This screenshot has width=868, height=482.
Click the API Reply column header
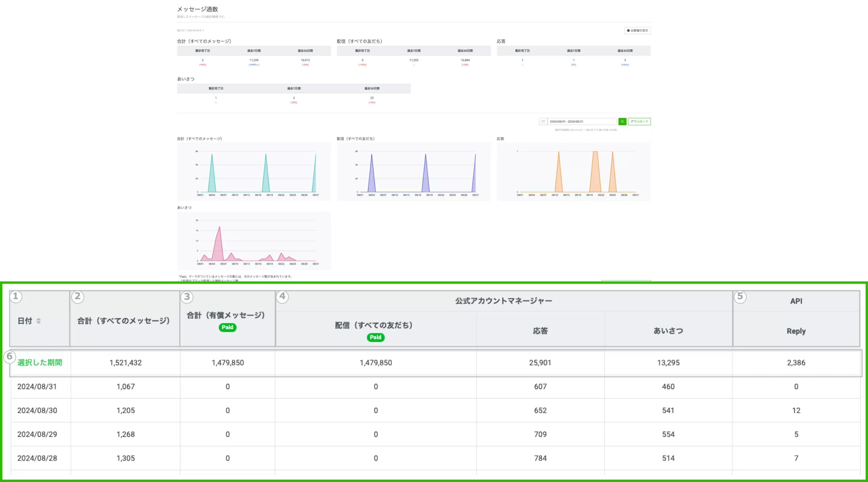[796, 331]
